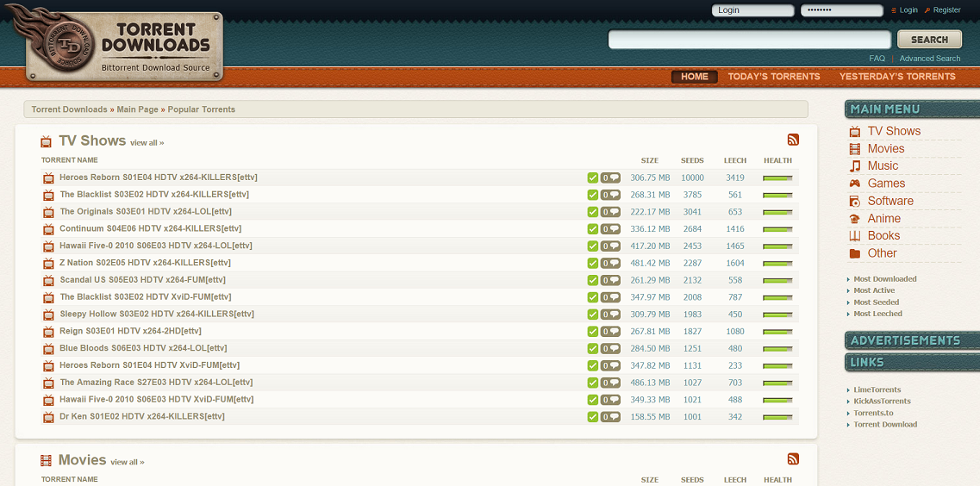Click into the search text box
980x486 pixels.
(x=750, y=40)
